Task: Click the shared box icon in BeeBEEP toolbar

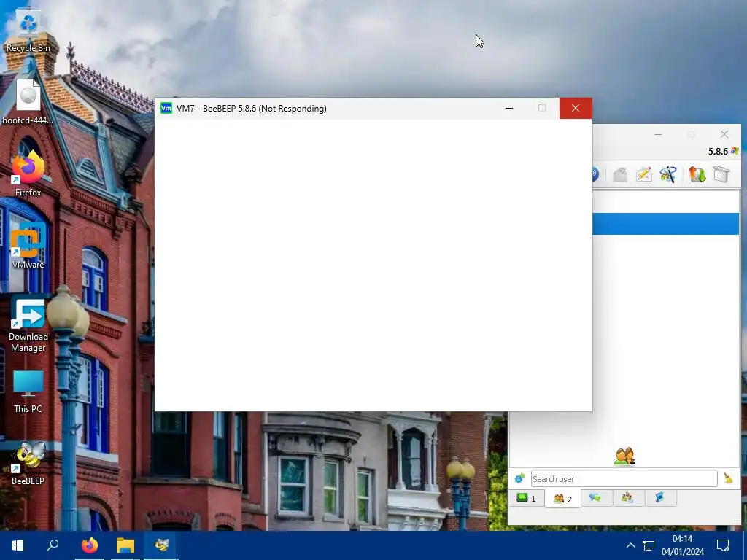Action: pyautogui.click(x=721, y=174)
